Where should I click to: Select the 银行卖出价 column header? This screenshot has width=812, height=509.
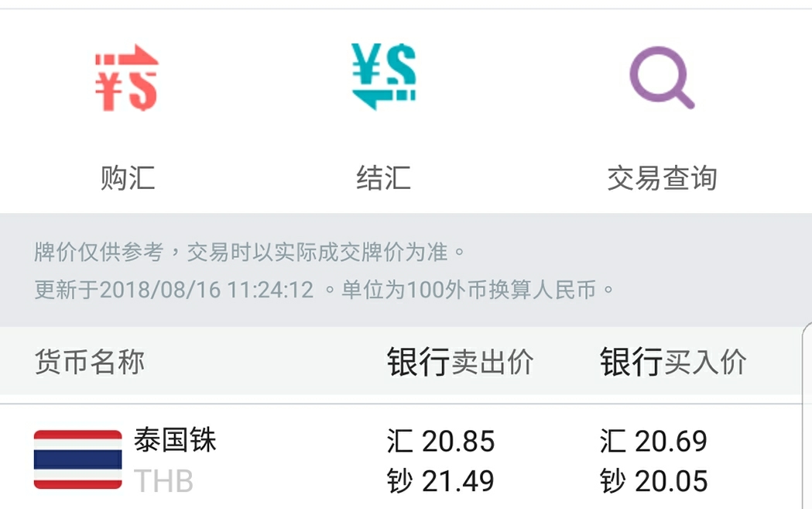tap(461, 362)
